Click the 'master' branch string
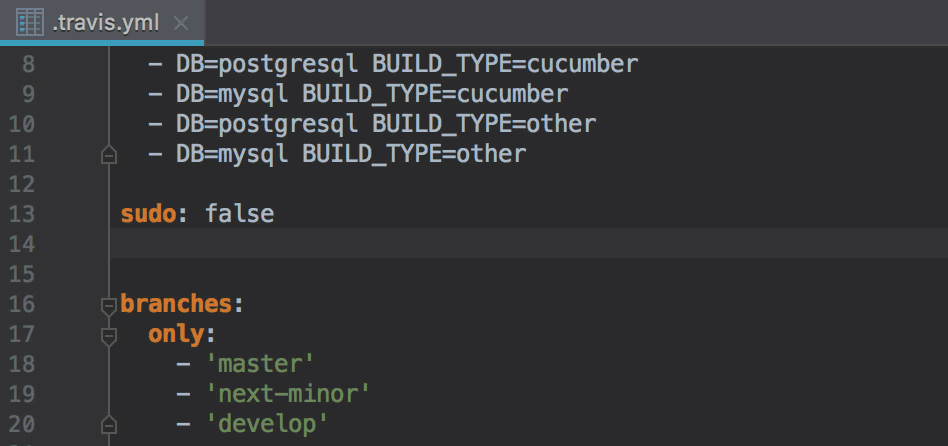The height and width of the screenshot is (446, 948). [x=260, y=364]
